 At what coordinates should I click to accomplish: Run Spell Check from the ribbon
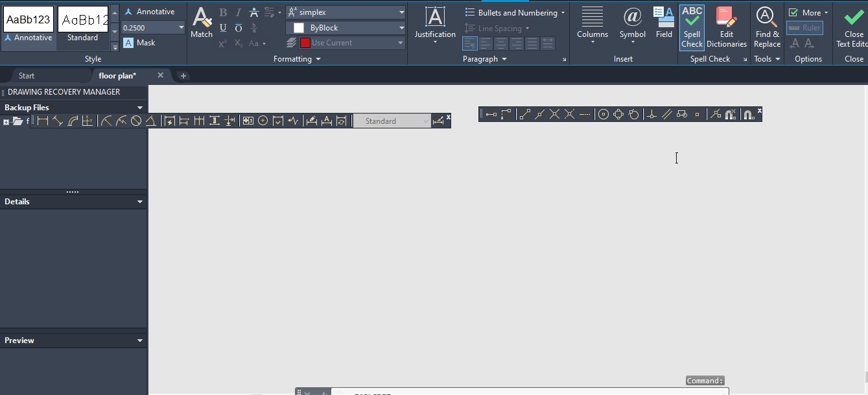click(692, 26)
